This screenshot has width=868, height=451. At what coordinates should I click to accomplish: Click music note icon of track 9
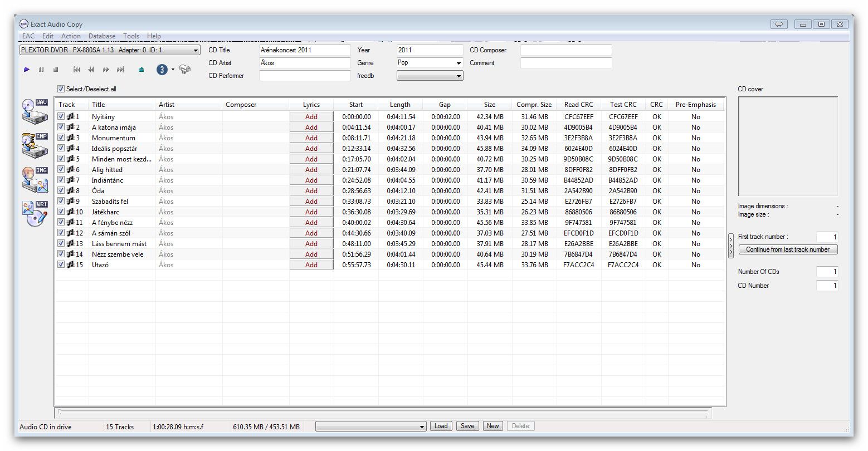[x=70, y=202]
